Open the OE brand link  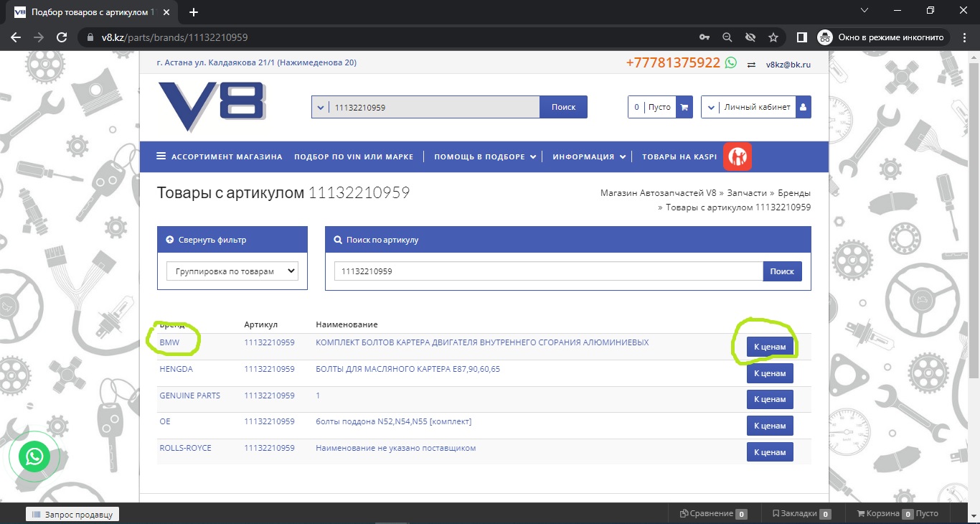tap(165, 421)
